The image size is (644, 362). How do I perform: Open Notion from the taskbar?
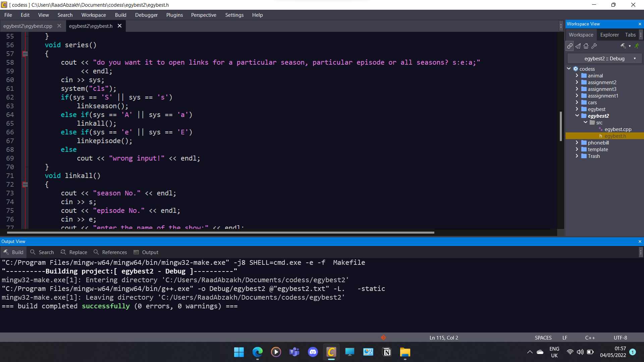click(387, 352)
